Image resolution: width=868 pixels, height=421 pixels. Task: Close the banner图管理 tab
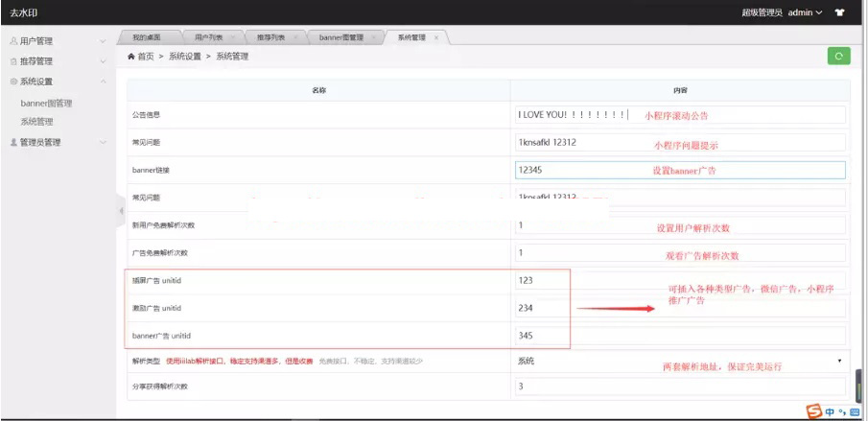(372, 37)
